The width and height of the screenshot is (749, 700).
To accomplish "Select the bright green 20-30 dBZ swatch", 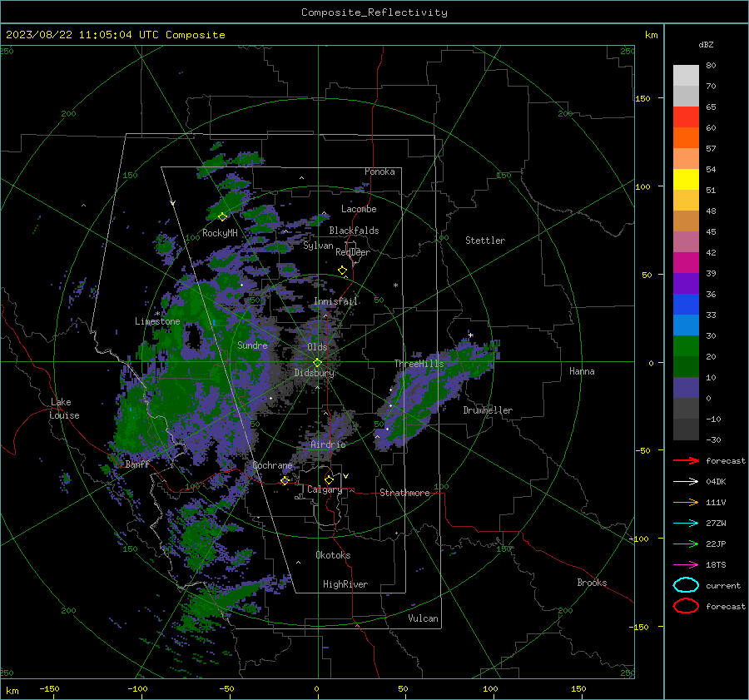I will tap(686, 346).
